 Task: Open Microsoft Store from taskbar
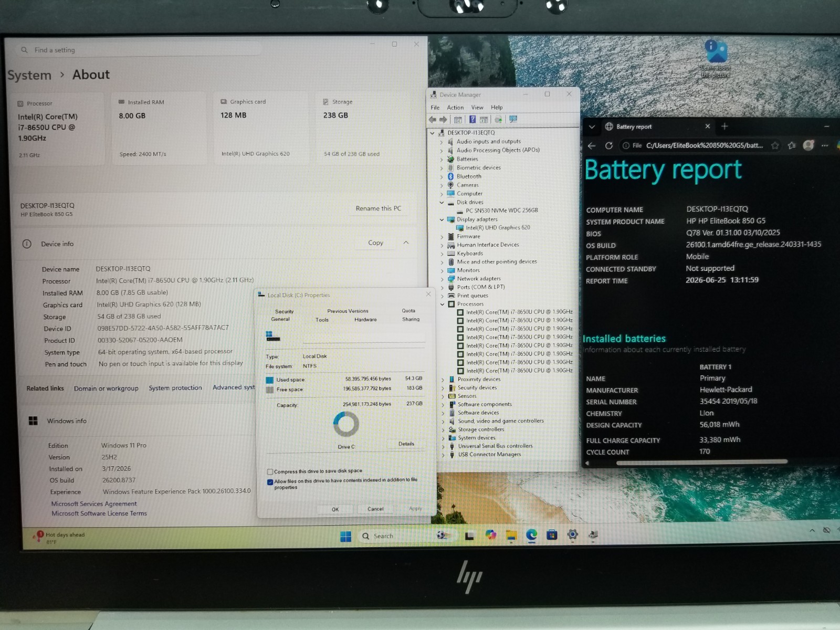tap(552, 535)
